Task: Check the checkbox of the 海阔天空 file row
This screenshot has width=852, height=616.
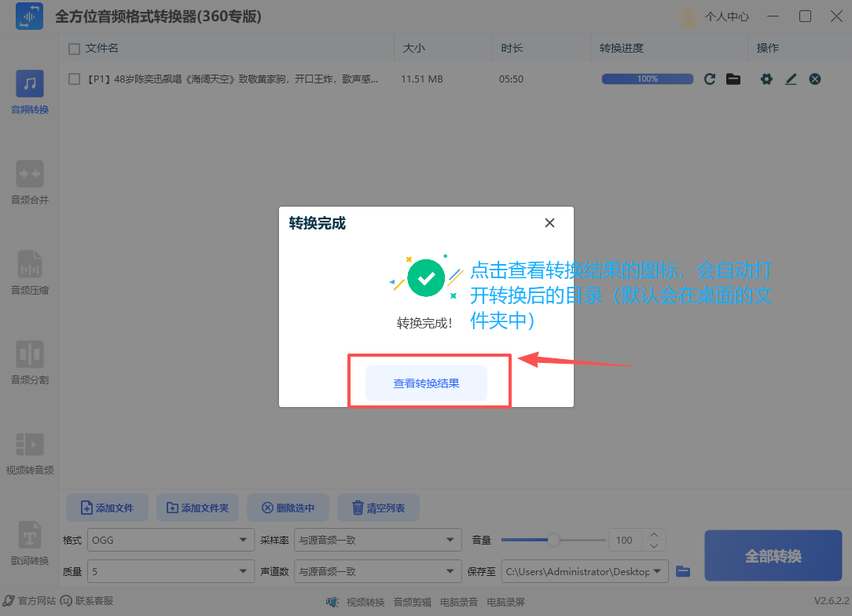Action: (74, 79)
